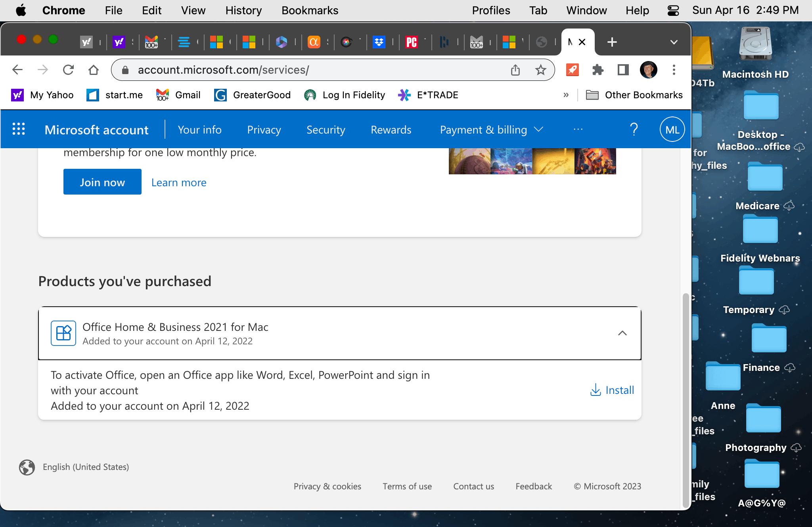Open the Microsoft apps launcher grid
The width and height of the screenshot is (812, 527).
pos(19,129)
